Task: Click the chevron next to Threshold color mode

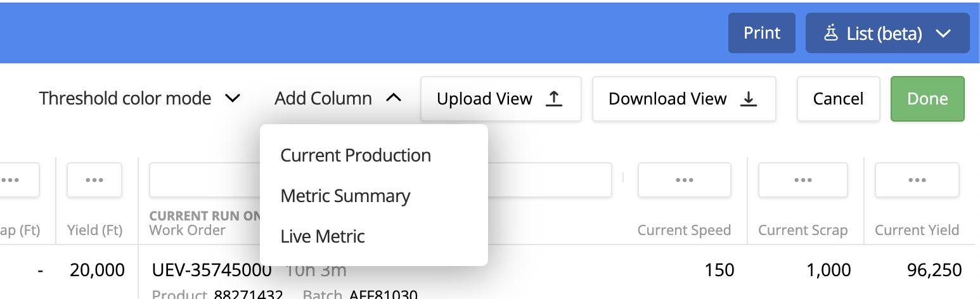Action: [x=233, y=99]
